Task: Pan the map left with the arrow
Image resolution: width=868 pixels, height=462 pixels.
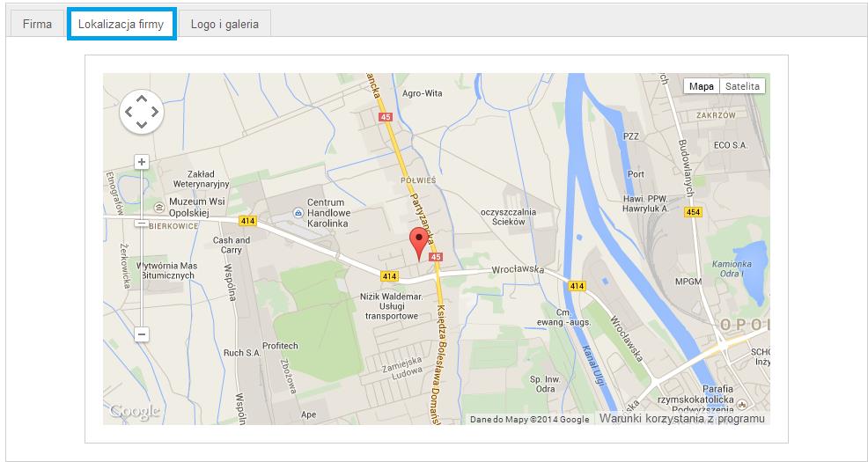Action: (129, 112)
